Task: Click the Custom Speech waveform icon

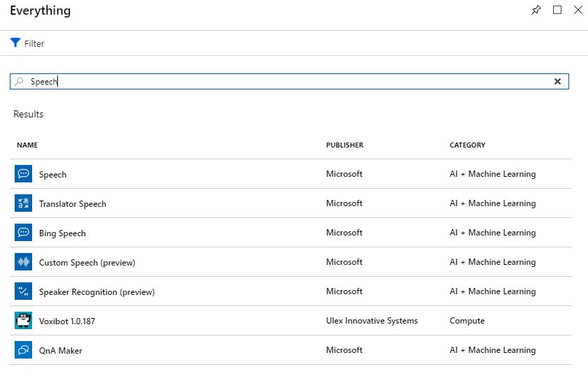Action: 23,262
